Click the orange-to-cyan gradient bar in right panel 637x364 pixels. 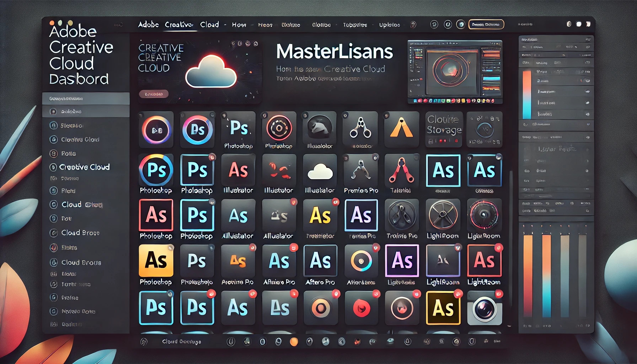pyautogui.click(x=527, y=95)
